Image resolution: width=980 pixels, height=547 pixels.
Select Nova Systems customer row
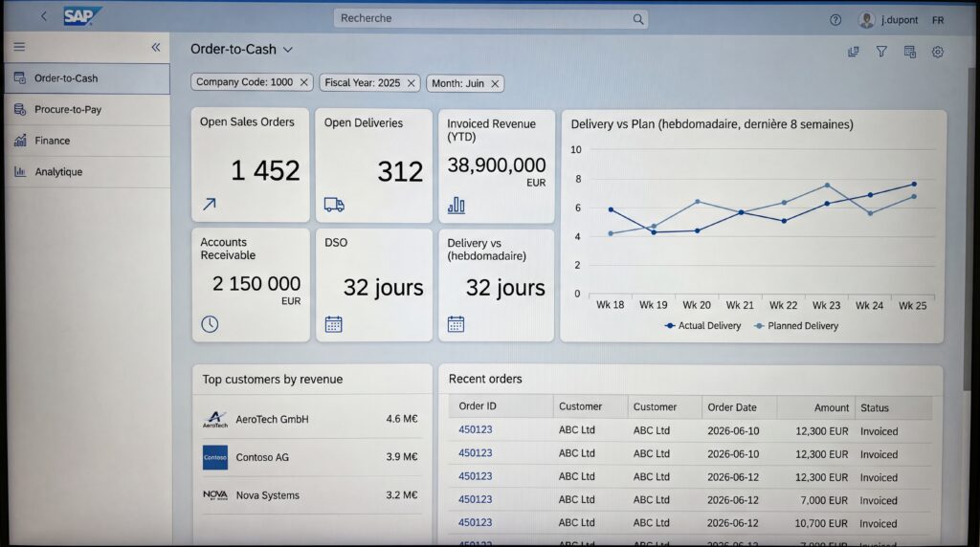point(311,495)
